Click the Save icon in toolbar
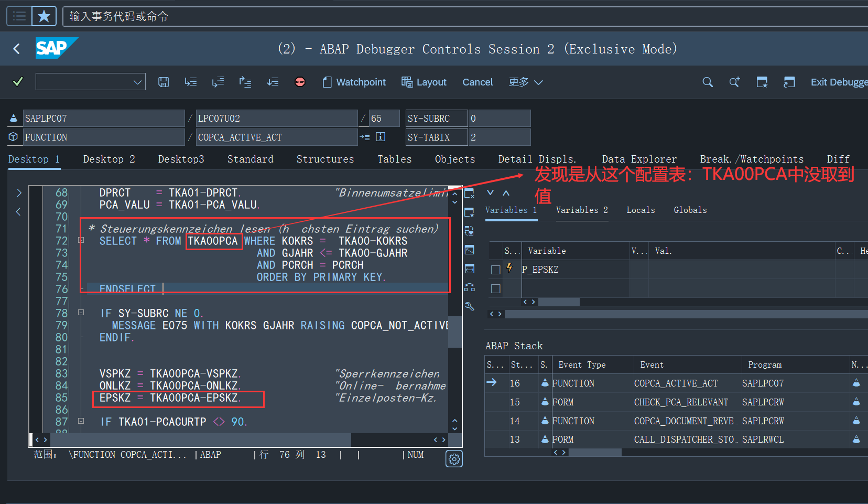The width and height of the screenshot is (868, 504). point(164,82)
